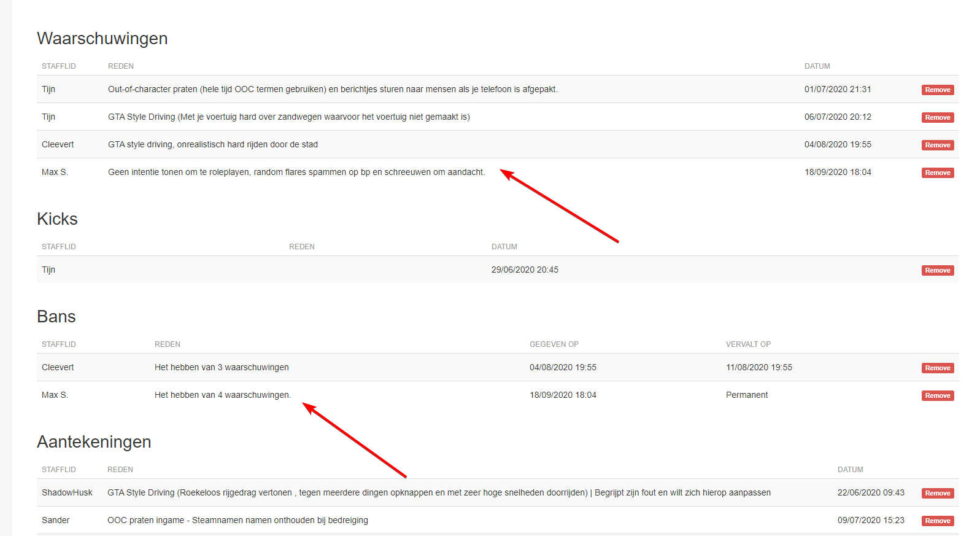Click the Kicks section heading
This screenshot has height=536, width=980.
(57, 219)
